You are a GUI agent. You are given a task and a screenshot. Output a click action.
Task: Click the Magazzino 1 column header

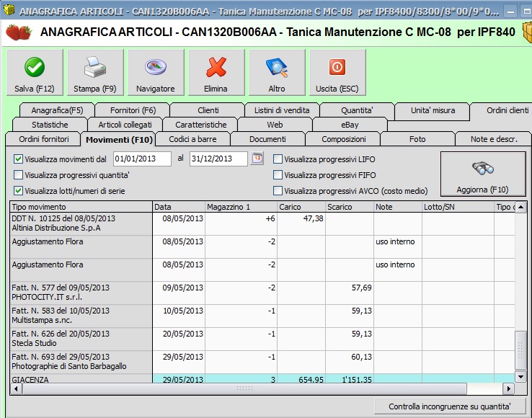241,207
